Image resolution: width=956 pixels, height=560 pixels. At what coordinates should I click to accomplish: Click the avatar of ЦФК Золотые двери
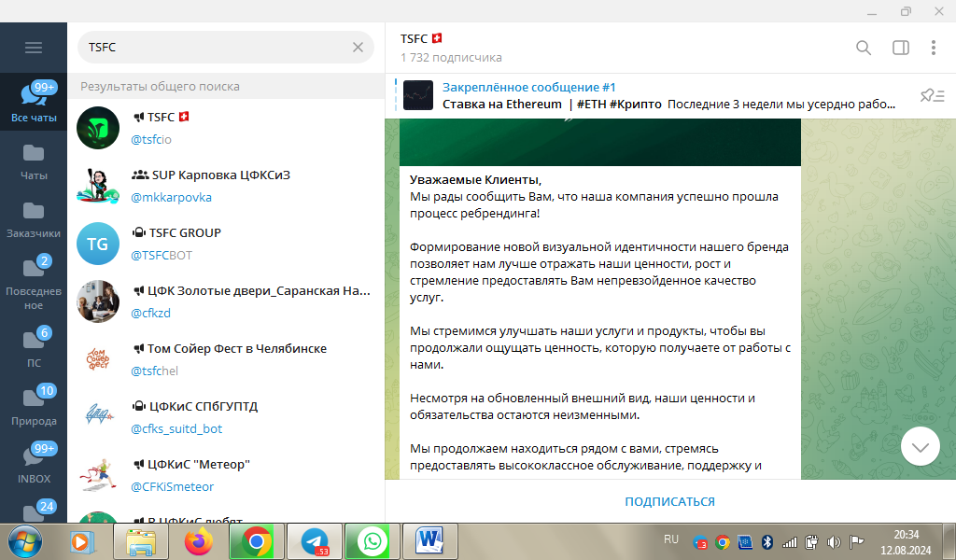tap(97, 301)
